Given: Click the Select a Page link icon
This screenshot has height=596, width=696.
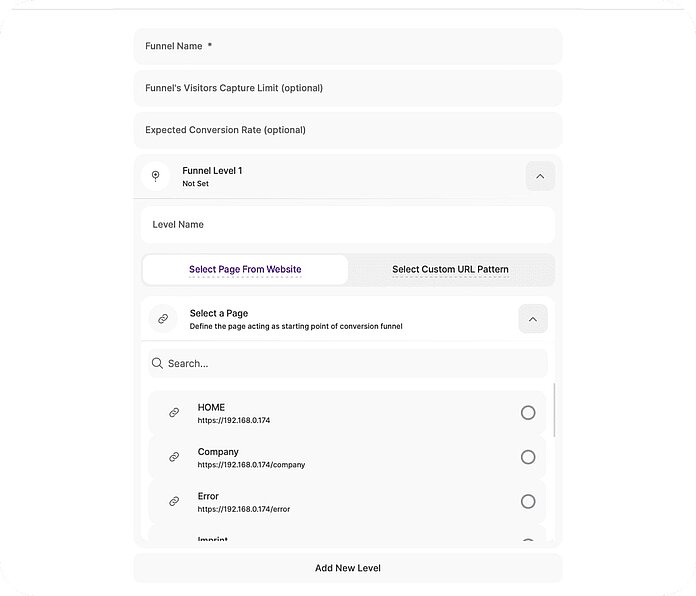Looking at the screenshot, I should 163,319.
